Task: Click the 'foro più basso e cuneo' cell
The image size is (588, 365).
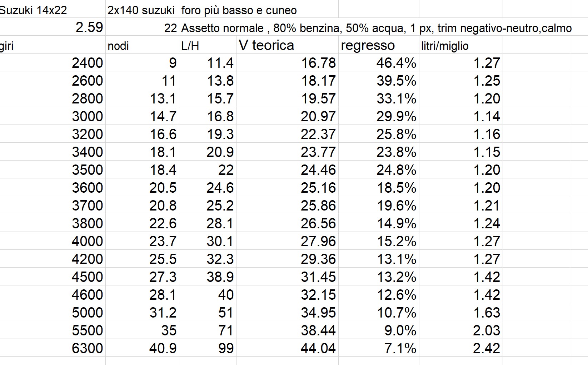Action: click(x=239, y=10)
